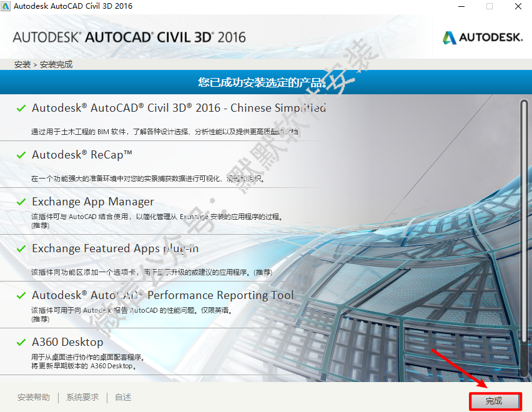Click the green checkmark beside A360 Desktop
This screenshot has width=532, height=412.
pyautogui.click(x=21, y=342)
